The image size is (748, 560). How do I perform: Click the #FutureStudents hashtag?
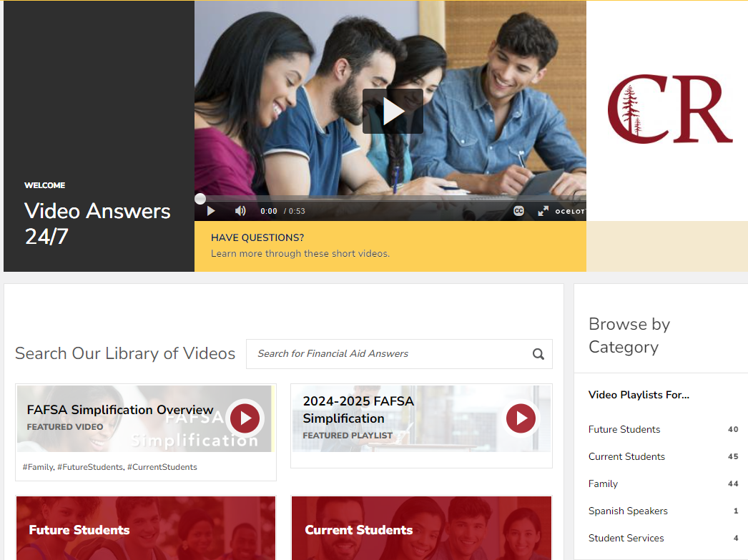click(89, 467)
